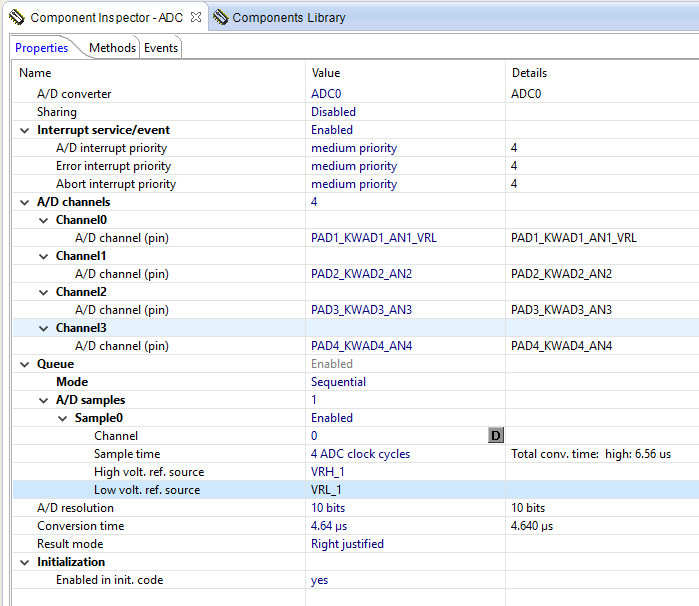Select Enabled in init. code name
Image resolution: width=699 pixels, height=606 pixels.
coord(109,580)
